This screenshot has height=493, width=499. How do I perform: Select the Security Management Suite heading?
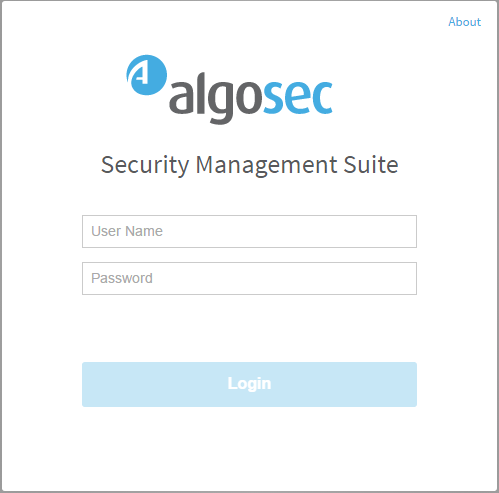250,165
